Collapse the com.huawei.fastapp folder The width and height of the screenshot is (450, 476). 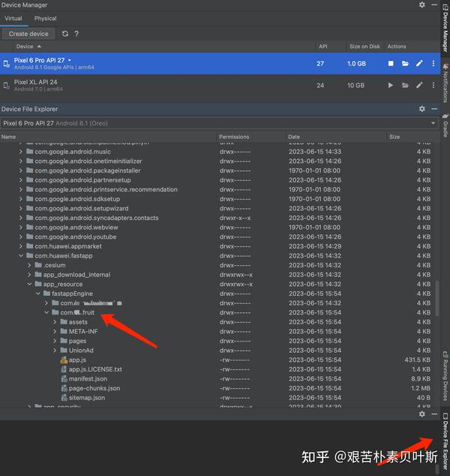(20, 255)
